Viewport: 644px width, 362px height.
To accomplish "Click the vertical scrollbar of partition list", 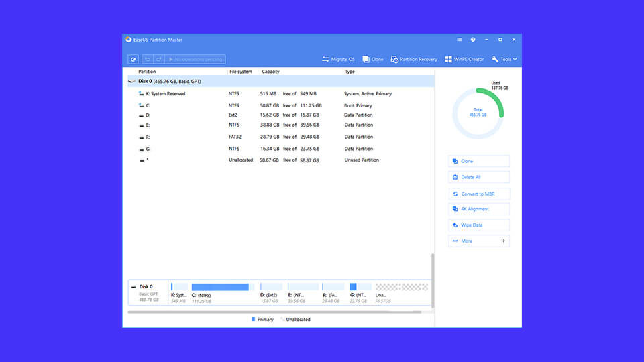I will click(x=433, y=280).
